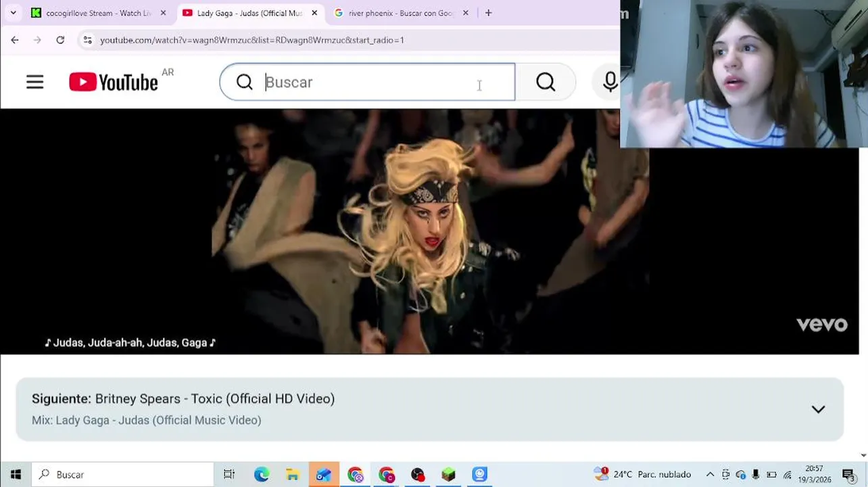
Task: Close the river phoenix search tab
Action: click(465, 13)
